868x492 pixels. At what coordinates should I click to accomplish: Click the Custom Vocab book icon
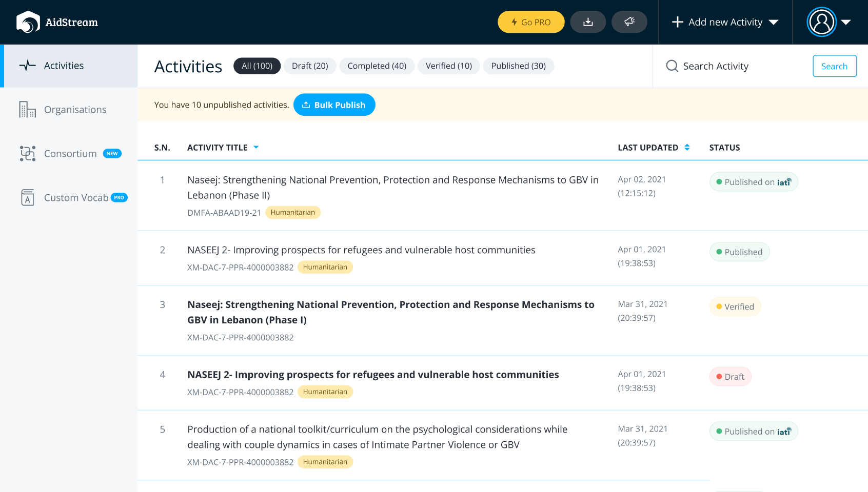(27, 197)
